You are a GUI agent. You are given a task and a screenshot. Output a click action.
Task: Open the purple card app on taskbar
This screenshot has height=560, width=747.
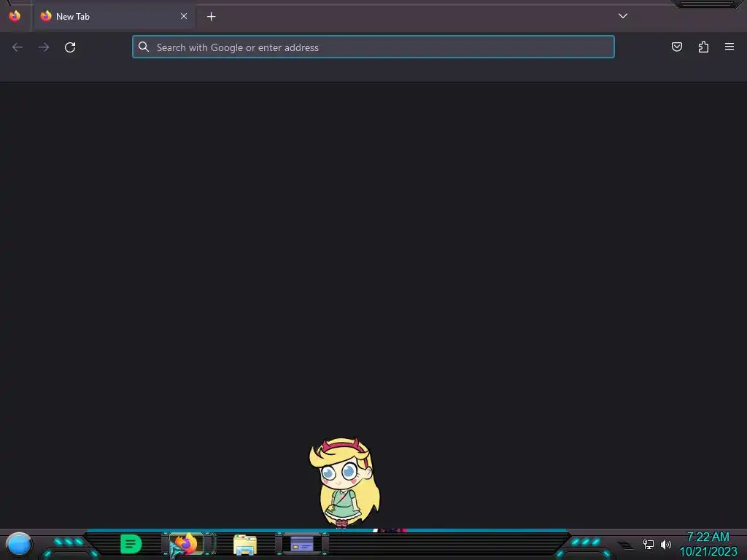(x=301, y=544)
